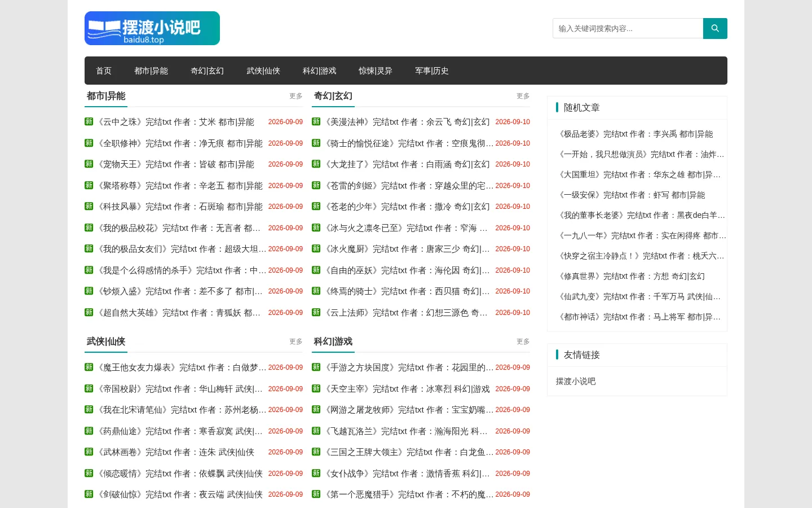This screenshot has height=508, width=812.
Task: Click 更多 in the 武侠|仙侠 section
Action: (x=296, y=342)
